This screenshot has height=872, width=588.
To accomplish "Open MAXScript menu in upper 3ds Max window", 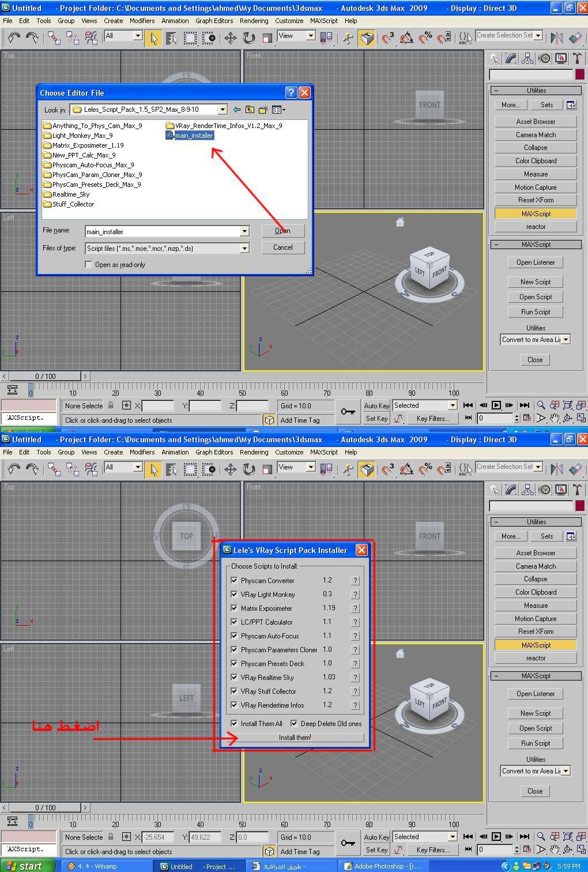I will 324,21.
